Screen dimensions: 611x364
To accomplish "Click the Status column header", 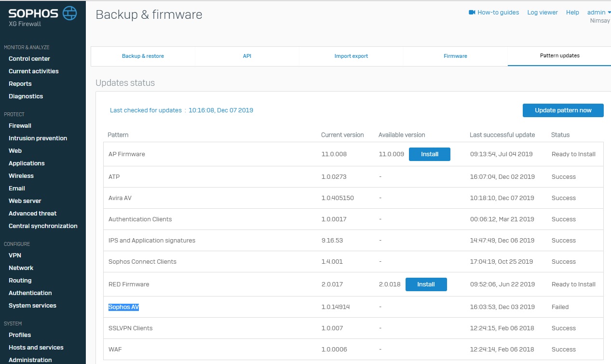I will point(560,135).
